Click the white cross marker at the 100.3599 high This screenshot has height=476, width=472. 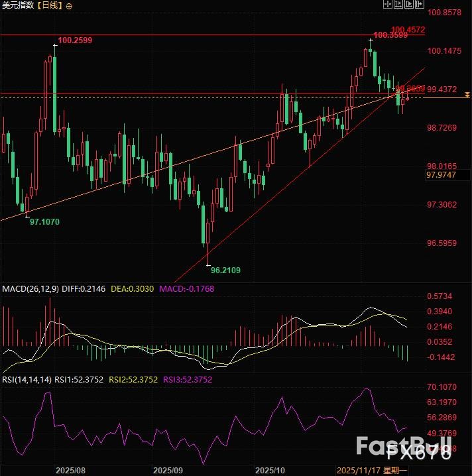[x=371, y=40]
